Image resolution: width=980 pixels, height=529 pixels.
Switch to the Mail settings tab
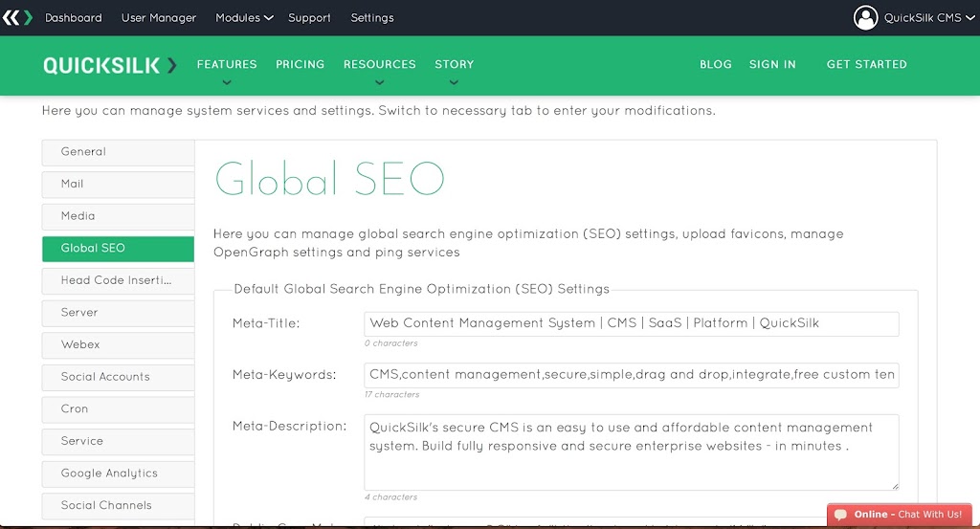coord(118,185)
